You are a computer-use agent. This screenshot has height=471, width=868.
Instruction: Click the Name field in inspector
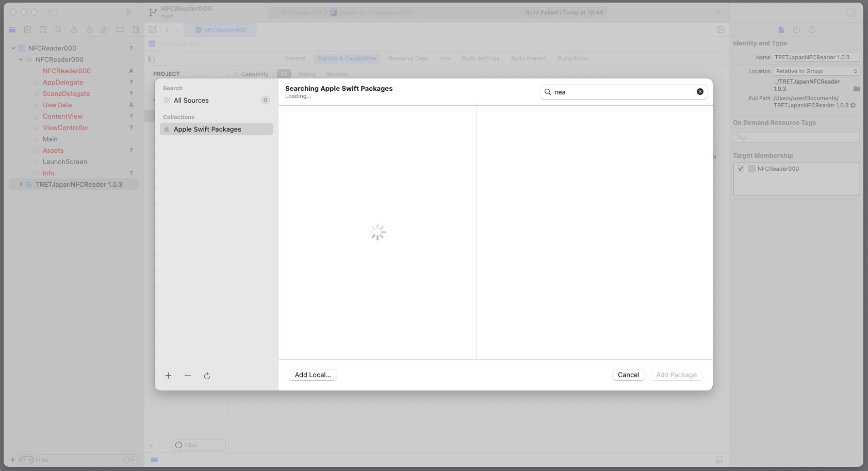pyautogui.click(x=816, y=57)
